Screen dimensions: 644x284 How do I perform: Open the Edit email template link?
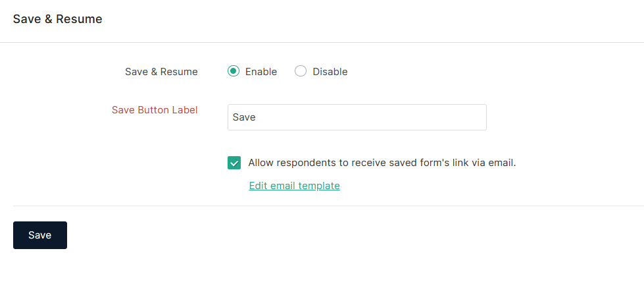[294, 186]
